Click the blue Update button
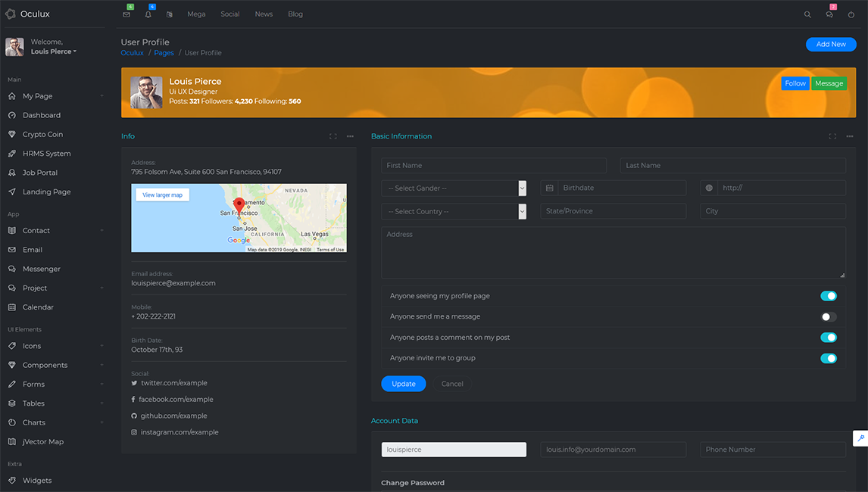The width and height of the screenshot is (868, 492). (x=404, y=384)
